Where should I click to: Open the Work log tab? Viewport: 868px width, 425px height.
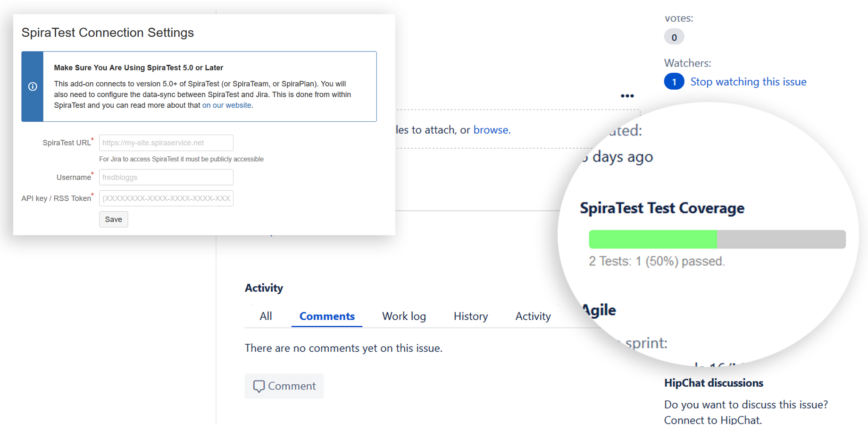[404, 316]
